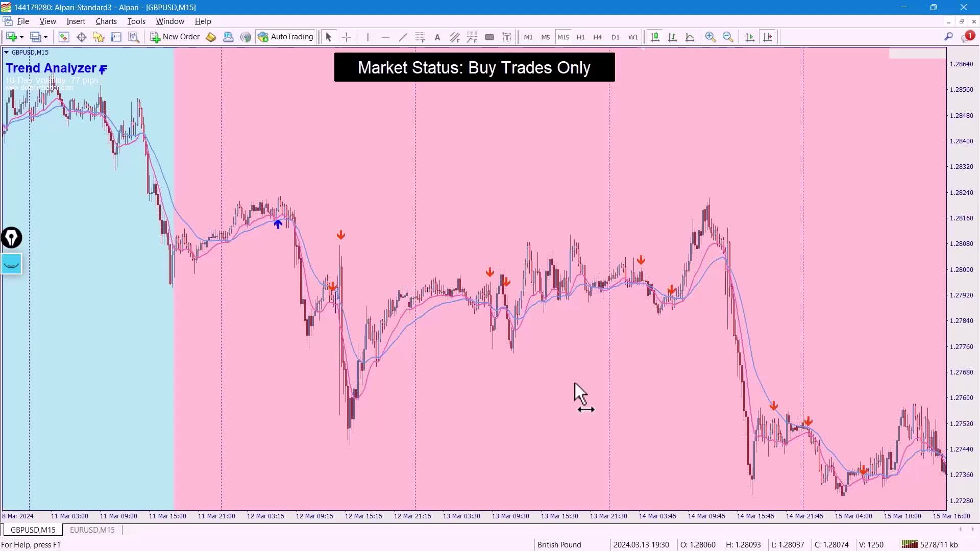Expand the GBPUSD,M15 chart label triangle
Image resolution: width=980 pixels, height=551 pixels.
(6, 52)
